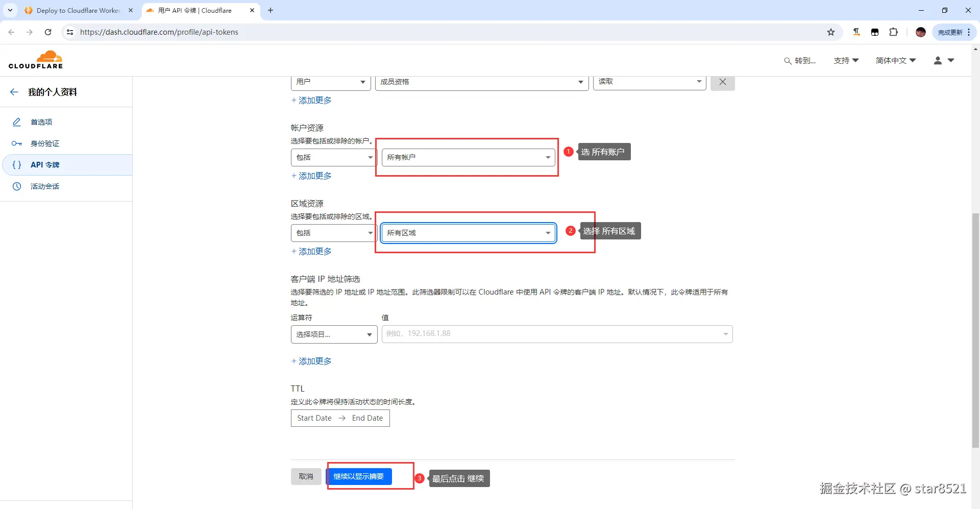Click 添加更多 under IP 地址筛选
Screen dimensions: 980x509
click(x=311, y=361)
